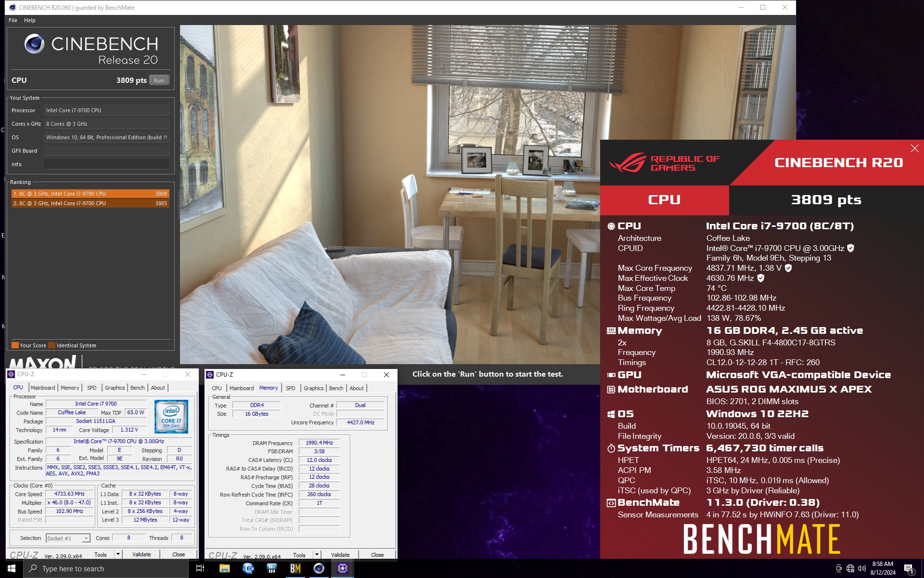Click the verified shield beside Max Effective Clock
The image size is (924, 578).
(x=761, y=278)
